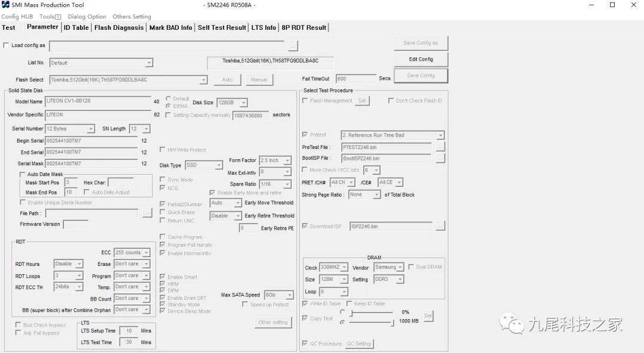Viewport: 644px width, 353px height.
Task: Toggle the Auto Date Mask checkbox
Action: tap(23, 175)
